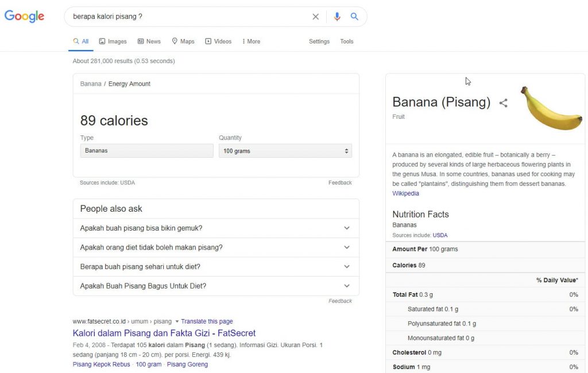Click the 'Calories 89' row

click(x=485, y=265)
